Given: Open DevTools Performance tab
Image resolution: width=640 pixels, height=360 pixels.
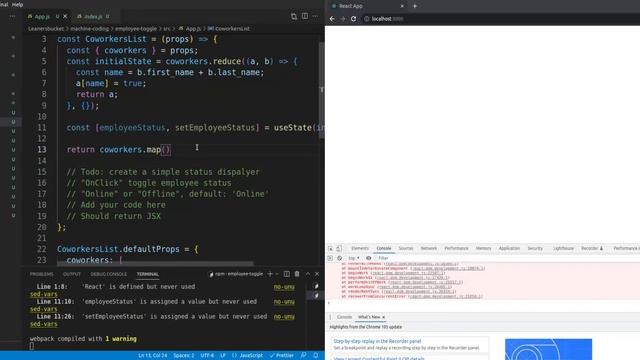Looking at the screenshot, I should pyautogui.click(x=456, y=248).
